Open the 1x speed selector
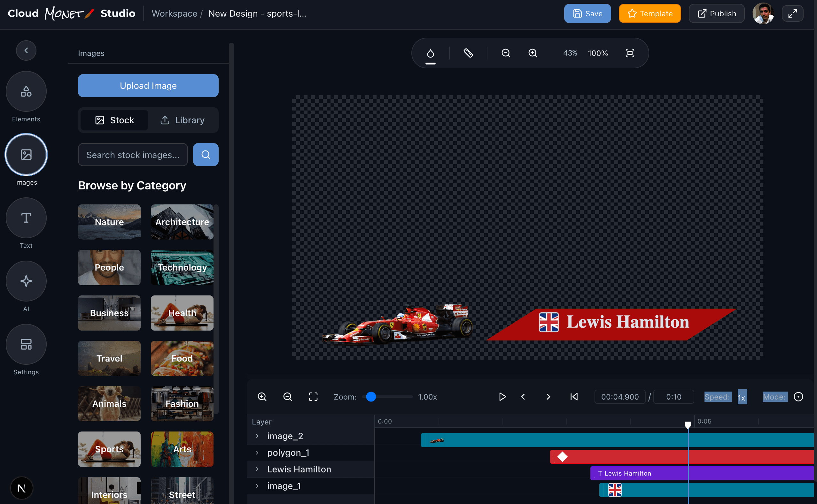Image resolution: width=817 pixels, height=504 pixels. (742, 397)
